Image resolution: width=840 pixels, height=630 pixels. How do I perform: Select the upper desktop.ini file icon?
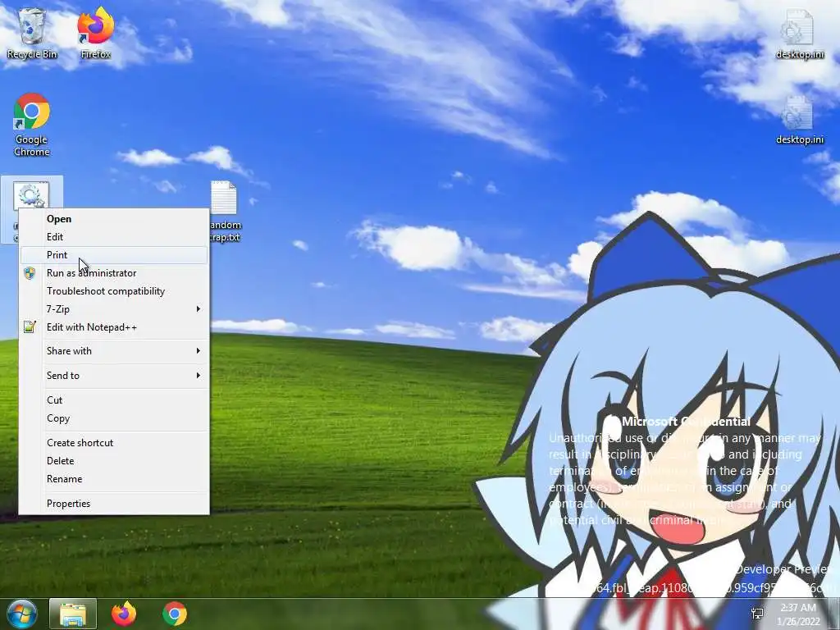click(799, 34)
